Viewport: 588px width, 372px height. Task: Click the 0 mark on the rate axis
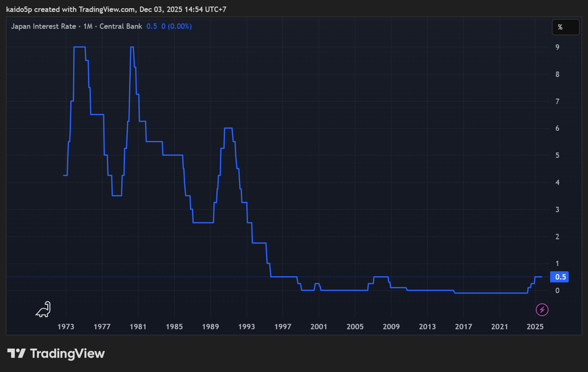click(557, 291)
